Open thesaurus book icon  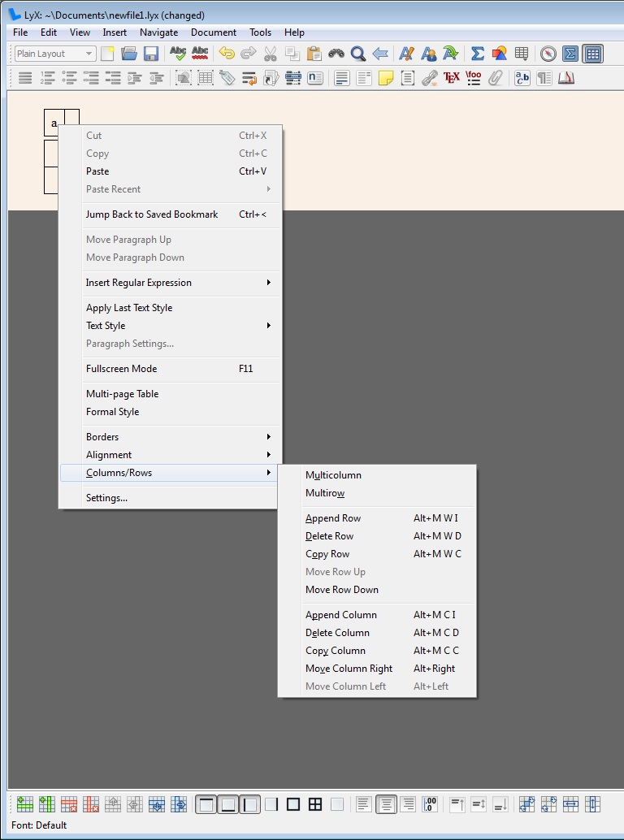click(566, 78)
